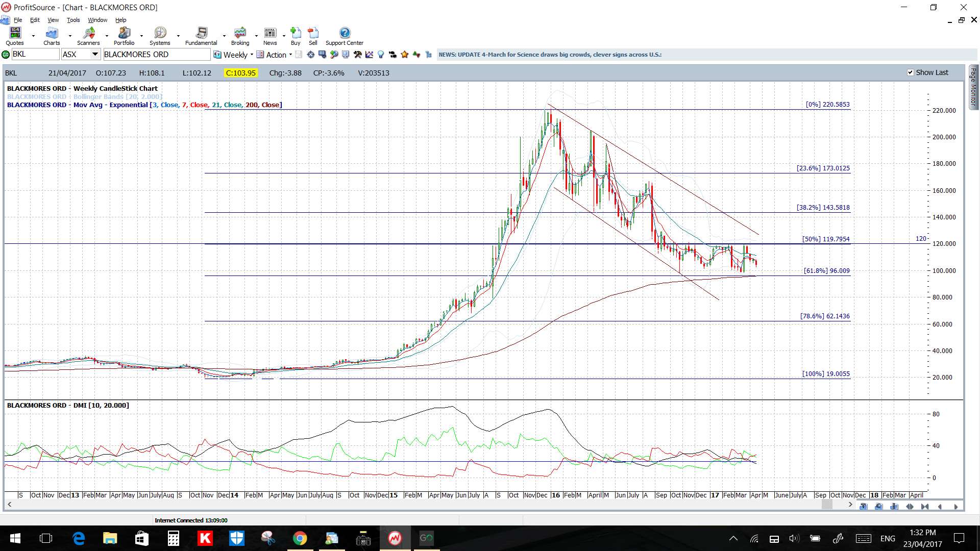The width and height of the screenshot is (980, 551).
Task: Click the 61.8% 96.009 Fibonacci label
Action: tap(826, 271)
